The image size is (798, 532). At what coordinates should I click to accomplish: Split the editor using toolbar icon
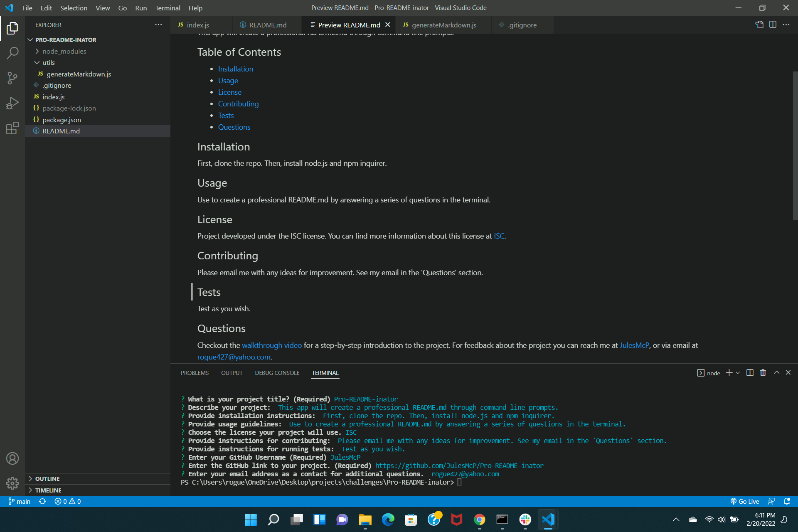pos(773,25)
